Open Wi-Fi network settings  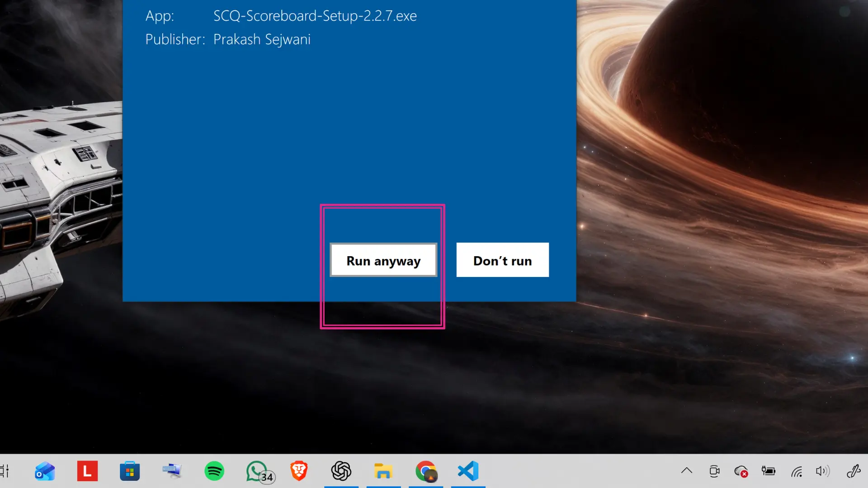pyautogui.click(x=796, y=471)
